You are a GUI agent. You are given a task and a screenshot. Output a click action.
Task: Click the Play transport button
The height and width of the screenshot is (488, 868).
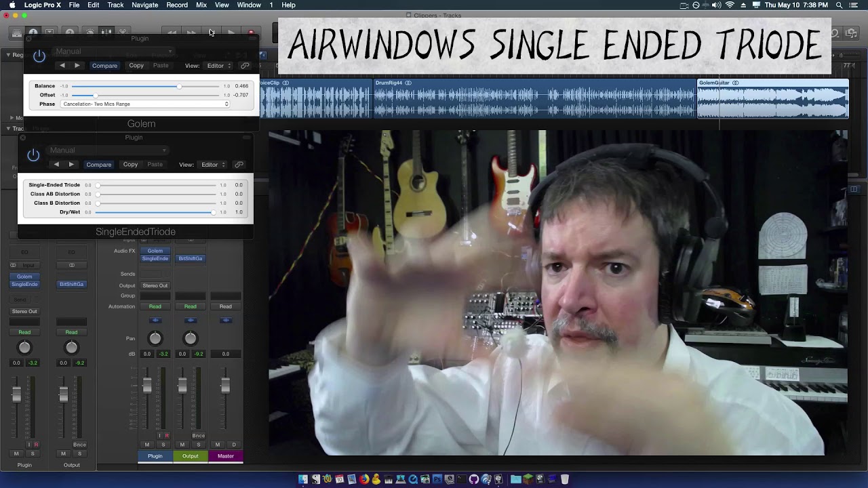(x=231, y=33)
